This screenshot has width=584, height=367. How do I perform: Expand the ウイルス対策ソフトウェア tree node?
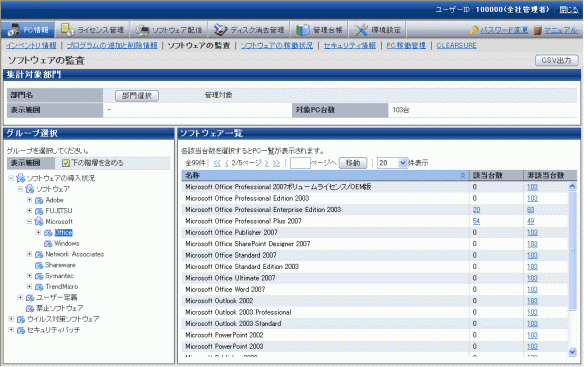pos(11,319)
